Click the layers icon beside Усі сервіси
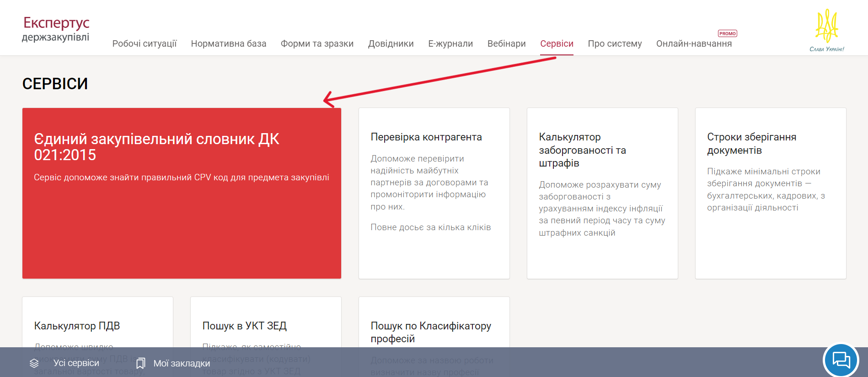The width and height of the screenshot is (868, 377). [x=34, y=363]
